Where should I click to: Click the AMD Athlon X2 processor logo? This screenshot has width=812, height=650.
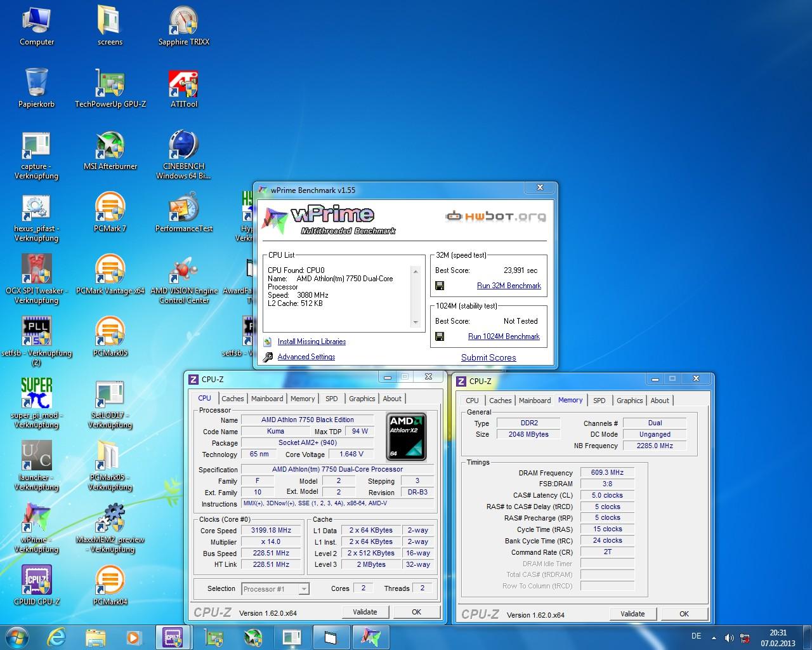[x=407, y=436]
